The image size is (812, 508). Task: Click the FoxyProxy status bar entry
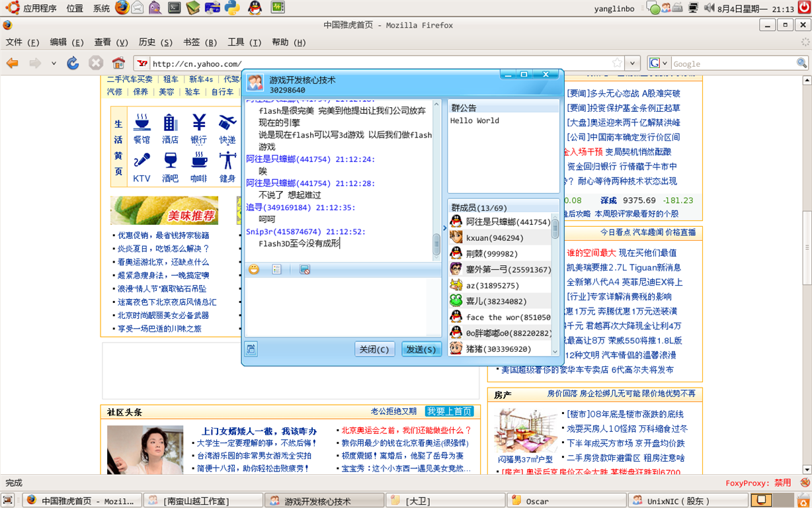pyautogui.click(x=758, y=483)
